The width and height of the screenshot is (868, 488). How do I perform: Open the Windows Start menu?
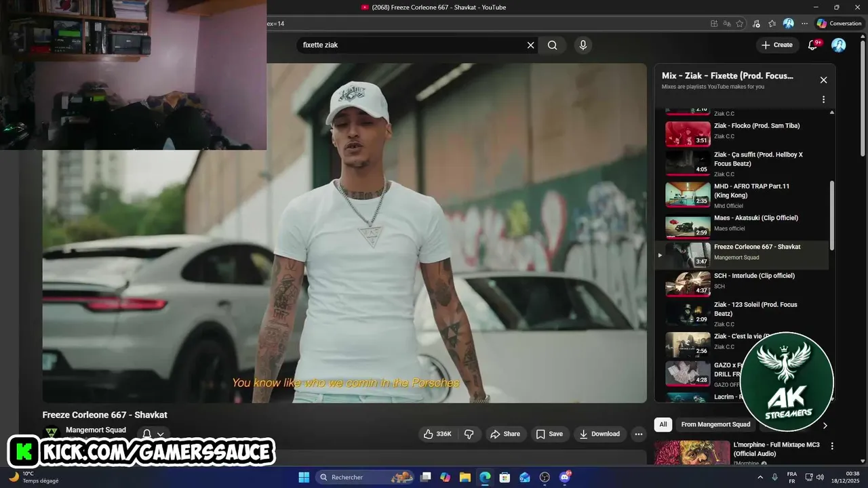pos(304,477)
